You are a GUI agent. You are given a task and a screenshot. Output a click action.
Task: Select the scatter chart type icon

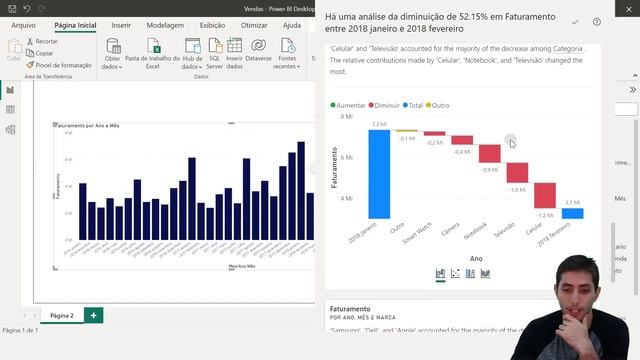pyautogui.click(x=456, y=273)
